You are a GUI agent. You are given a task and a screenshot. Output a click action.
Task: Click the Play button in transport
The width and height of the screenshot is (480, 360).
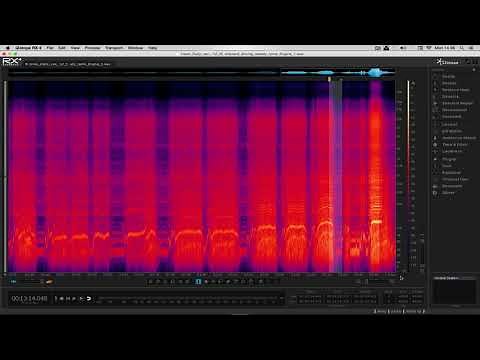click(74, 299)
